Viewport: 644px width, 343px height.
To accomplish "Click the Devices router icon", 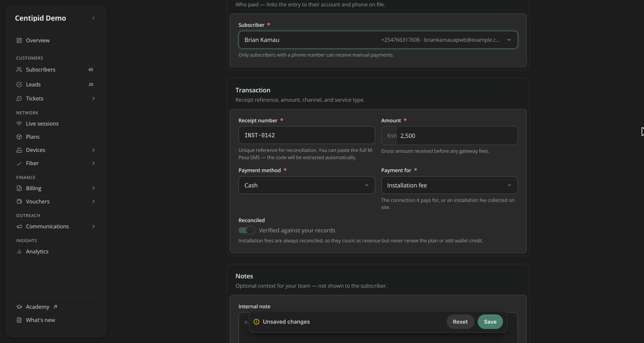I will [19, 150].
